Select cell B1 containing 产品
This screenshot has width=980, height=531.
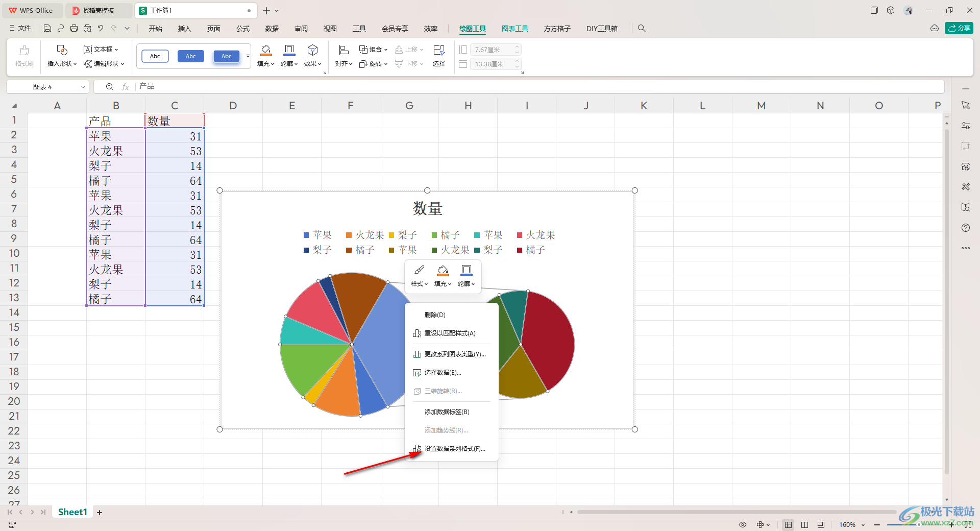(x=116, y=121)
